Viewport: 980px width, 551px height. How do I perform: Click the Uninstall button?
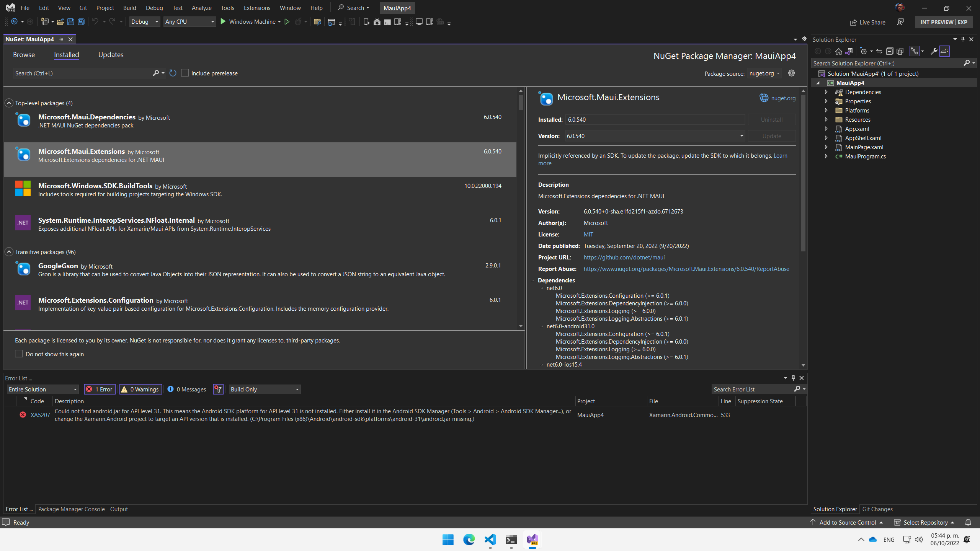(771, 119)
